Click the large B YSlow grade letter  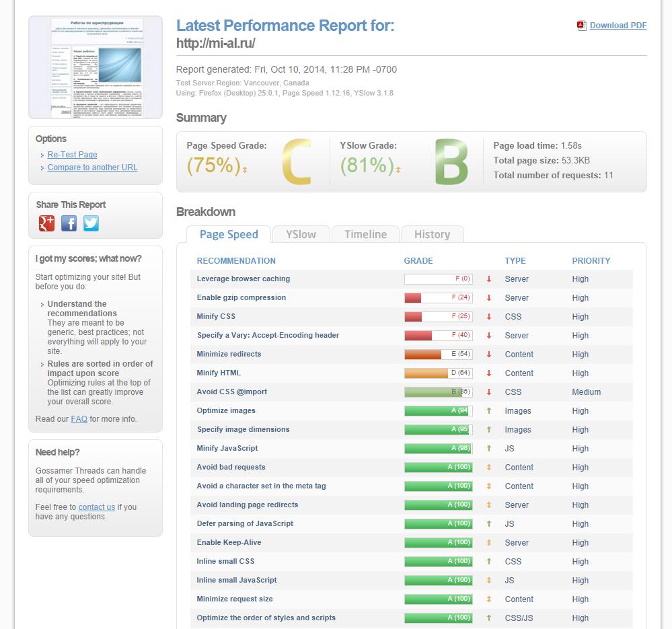(x=451, y=162)
